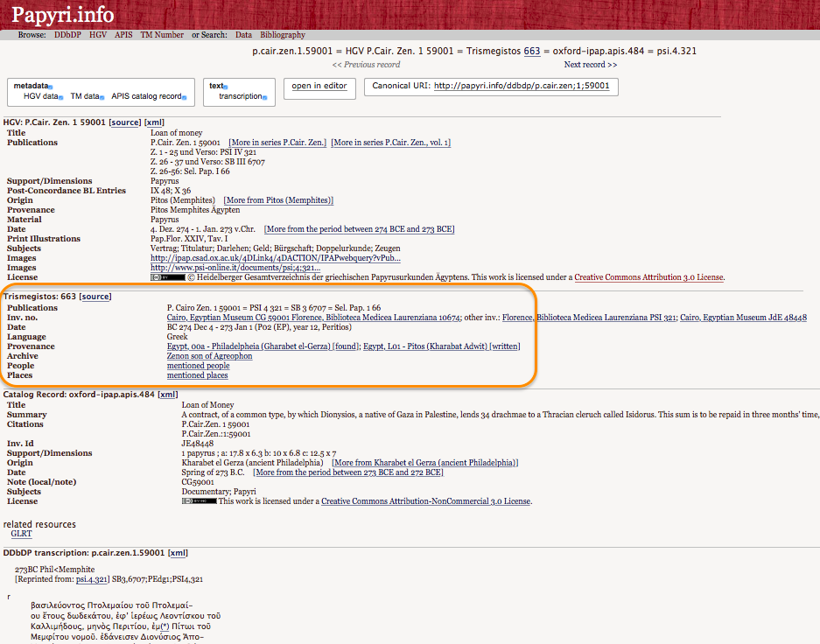Click the open in editor button
The height and width of the screenshot is (644, 820).
point(319,87)
